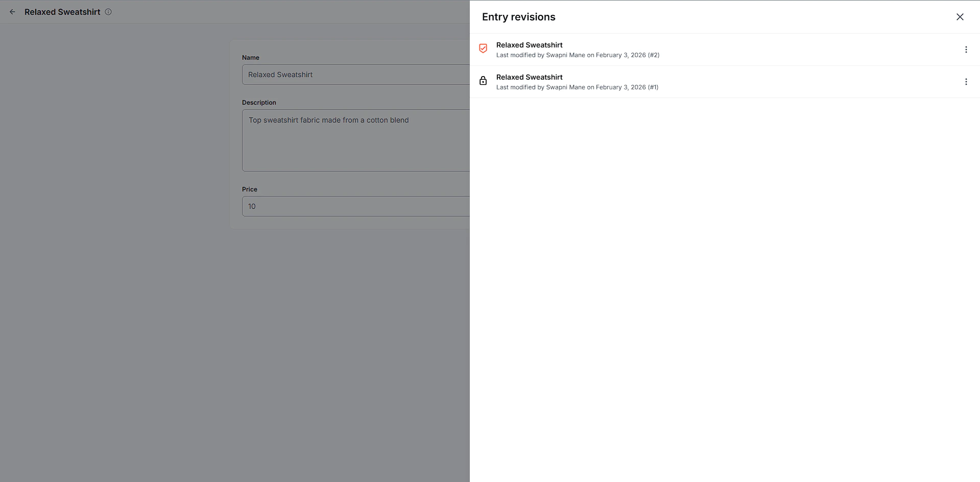Click the info icon next to the page title

[x=108, y=12]
